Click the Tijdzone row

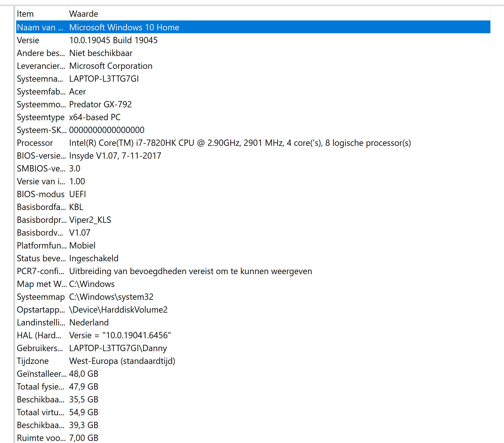(x=253, y=361)
